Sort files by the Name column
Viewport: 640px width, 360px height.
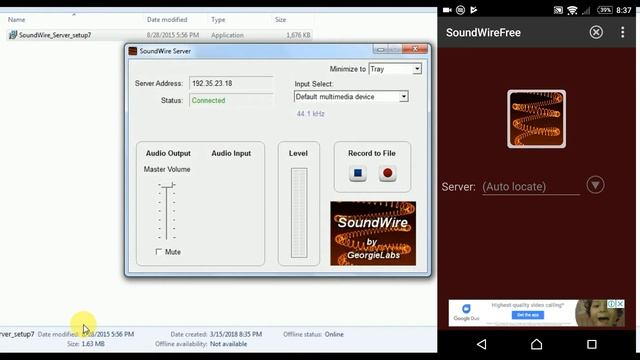[x=17, y=20]
